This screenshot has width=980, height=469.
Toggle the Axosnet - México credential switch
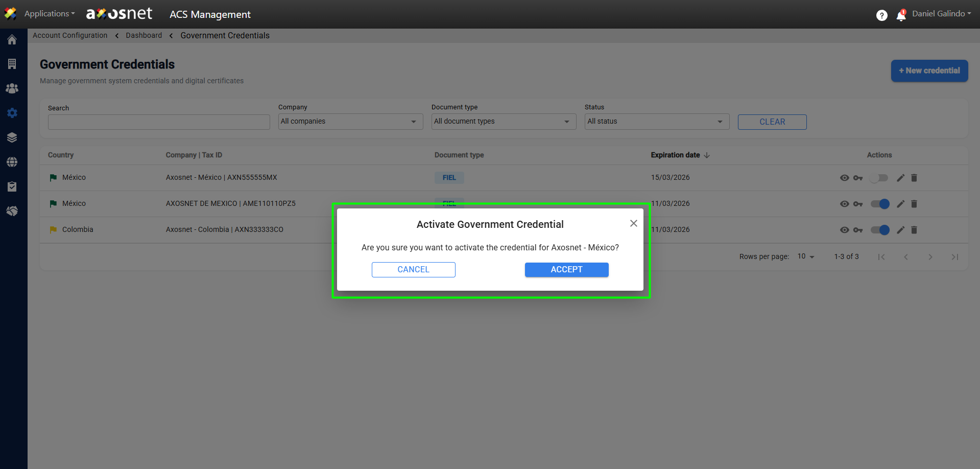tap(879, 178)
